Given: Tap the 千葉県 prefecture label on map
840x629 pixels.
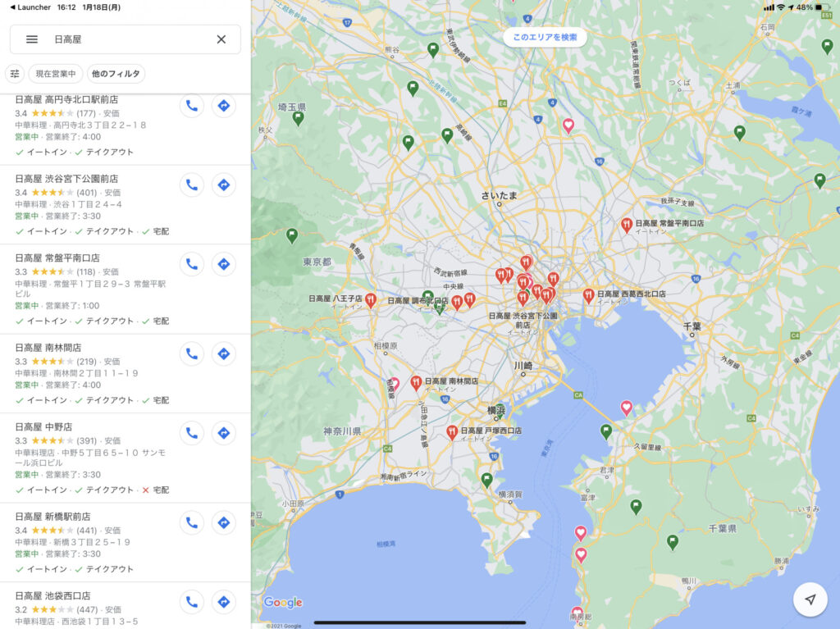Looking at the screenshot, I should 722,529.
